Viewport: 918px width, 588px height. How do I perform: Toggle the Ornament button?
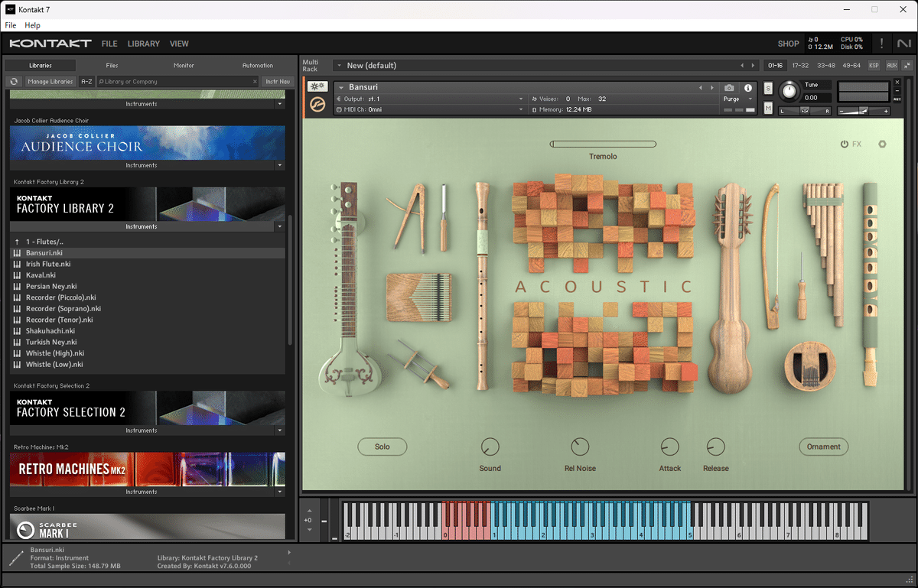tap(823, 447)
